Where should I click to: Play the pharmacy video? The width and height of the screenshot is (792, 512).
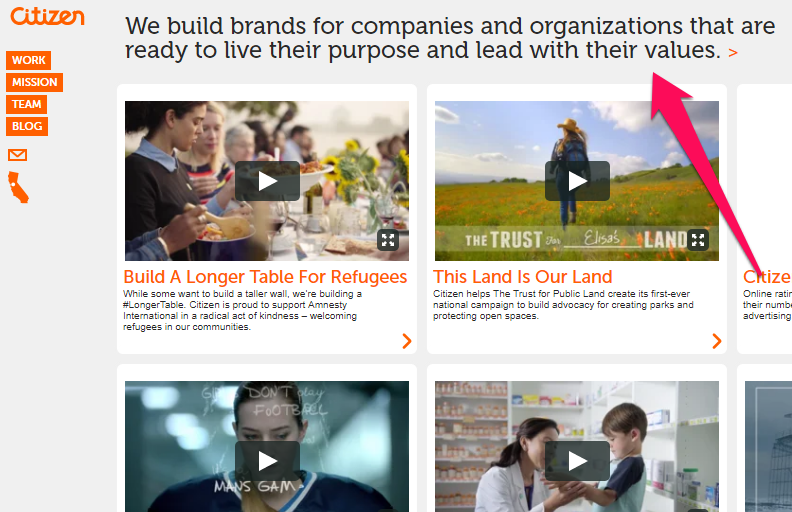[x=577, y=460]
